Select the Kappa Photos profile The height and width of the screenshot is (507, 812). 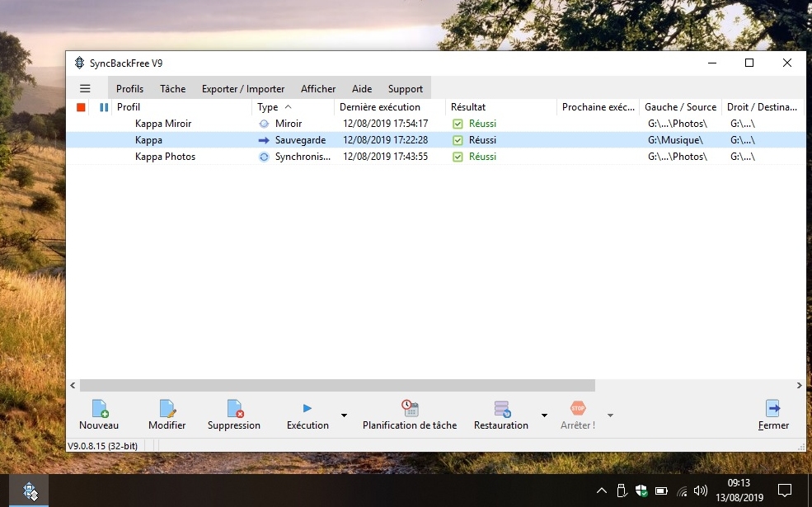[x=165, y=157]
